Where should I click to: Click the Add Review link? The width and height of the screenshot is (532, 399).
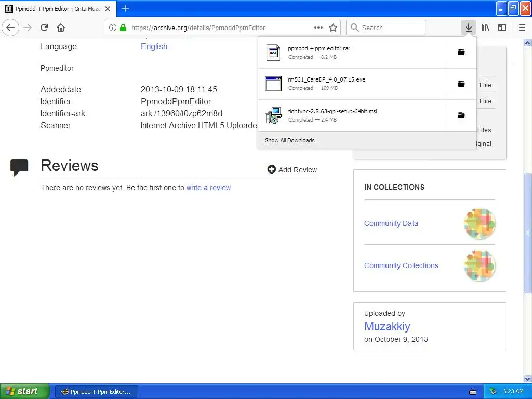click(292, 170)
